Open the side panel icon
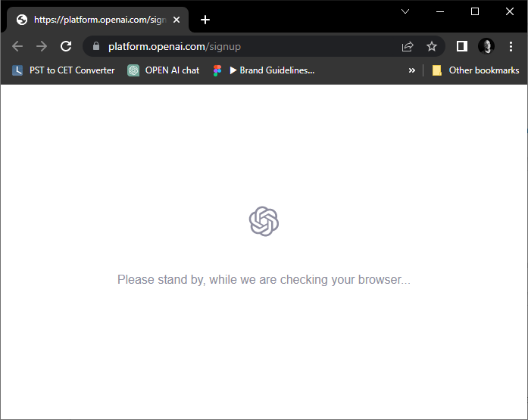528x420 pixels. [462, 46]
